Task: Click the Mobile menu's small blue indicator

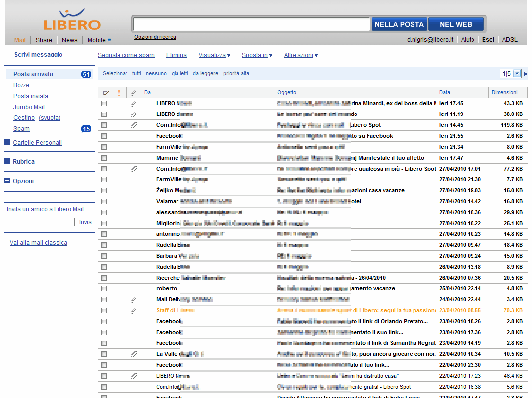Action: click(109, 40)
